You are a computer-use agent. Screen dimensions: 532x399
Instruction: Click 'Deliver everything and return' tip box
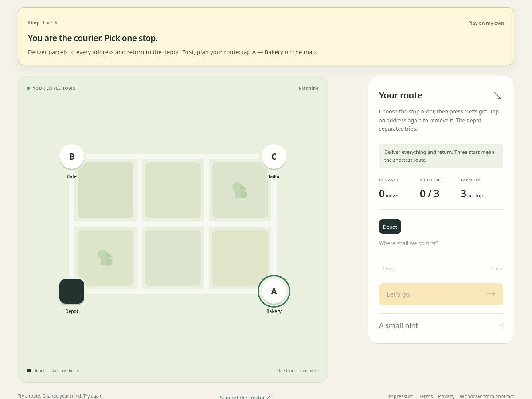tap(441, 156)
